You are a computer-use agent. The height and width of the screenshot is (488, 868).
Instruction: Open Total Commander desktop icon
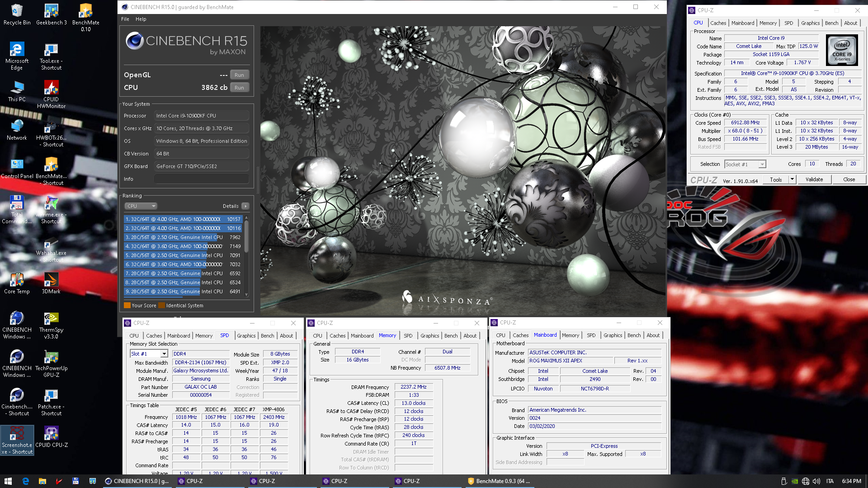pyautogui.click(x=17, y=210)
